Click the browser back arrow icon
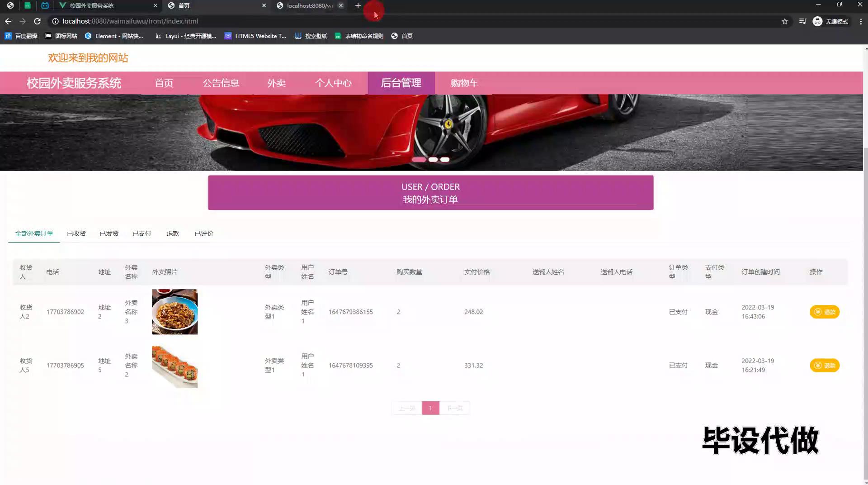 pyautogui.click(x=8, y=21)
